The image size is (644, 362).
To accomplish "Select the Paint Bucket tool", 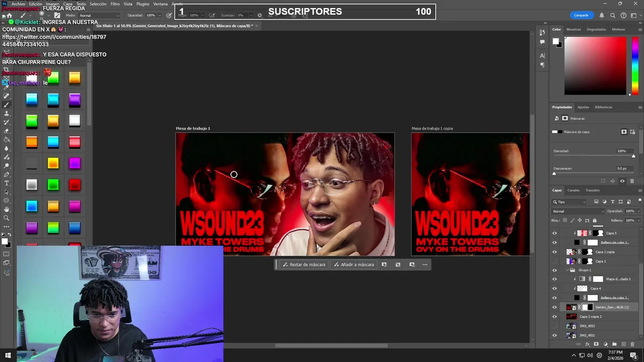I will pyautogui.click(x=7, y=140).
